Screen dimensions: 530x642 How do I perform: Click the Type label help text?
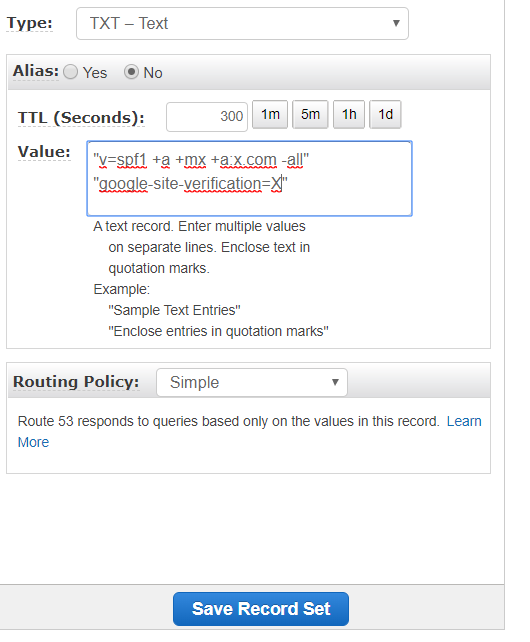pyautogui.click(x=29, y=23)
